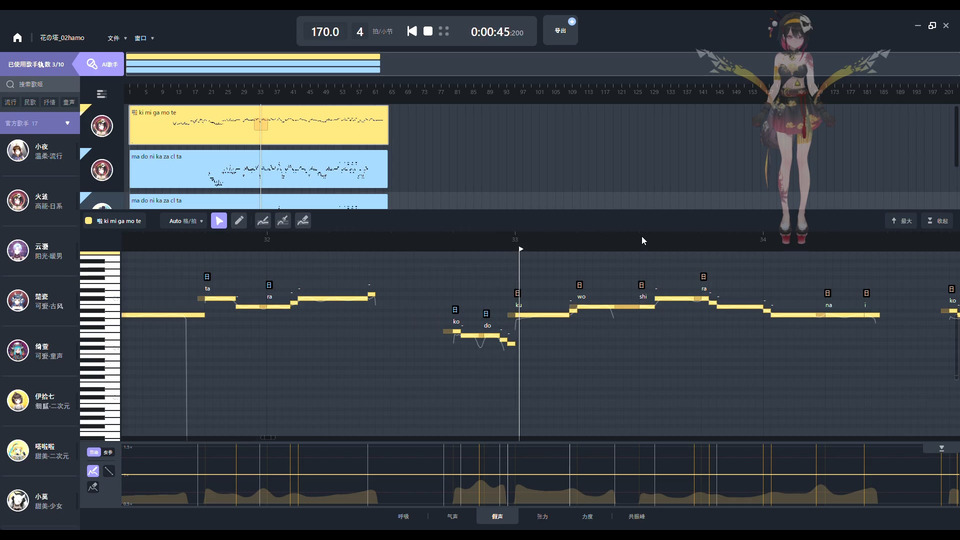Select the first parameter mode toggle (purple)

tap(94, 452)
